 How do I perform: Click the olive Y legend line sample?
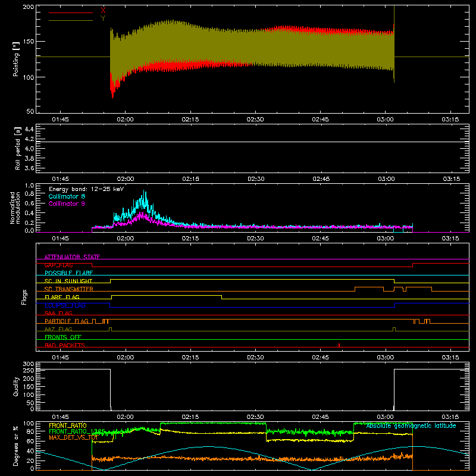pos(71,21)
